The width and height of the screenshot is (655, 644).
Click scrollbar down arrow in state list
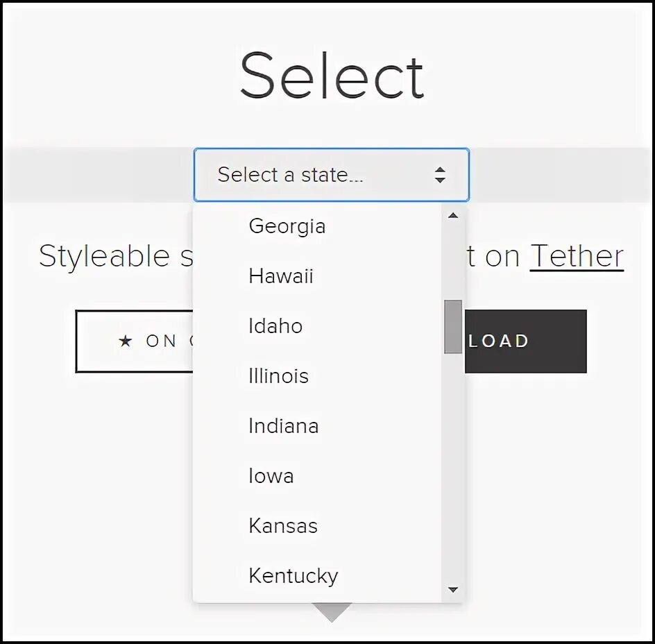[453, 590]
